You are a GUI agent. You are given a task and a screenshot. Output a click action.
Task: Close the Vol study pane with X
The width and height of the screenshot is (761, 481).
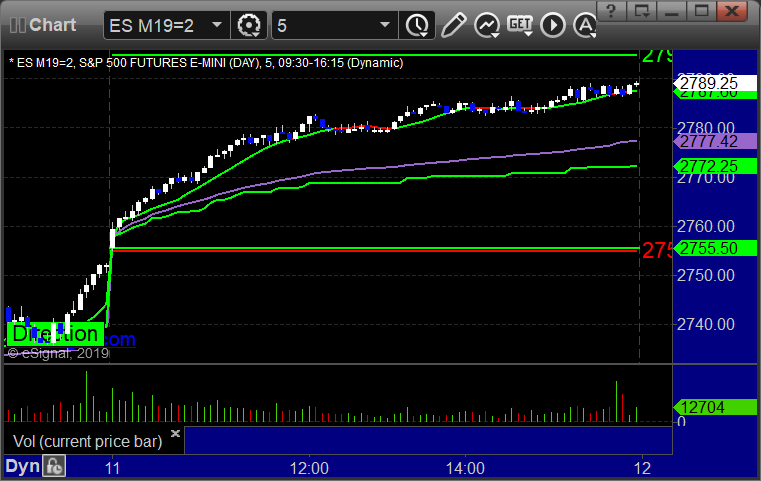[x=175, y=433]
